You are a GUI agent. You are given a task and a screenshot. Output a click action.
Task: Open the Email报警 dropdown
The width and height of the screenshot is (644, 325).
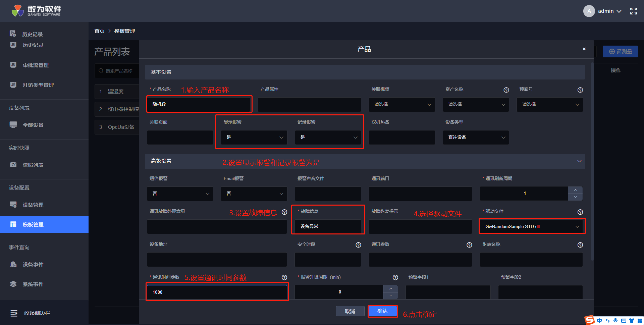coord(254,194)
